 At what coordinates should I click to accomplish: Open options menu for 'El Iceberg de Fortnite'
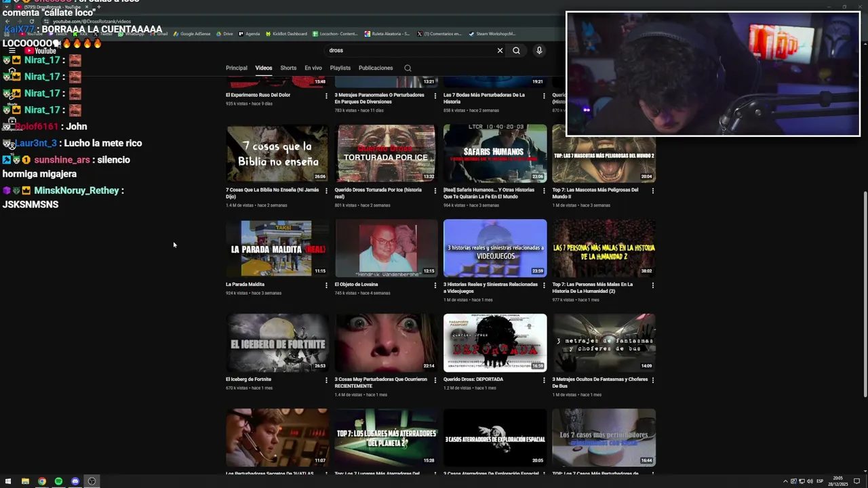pyautogui.click(x=326, y=380)
